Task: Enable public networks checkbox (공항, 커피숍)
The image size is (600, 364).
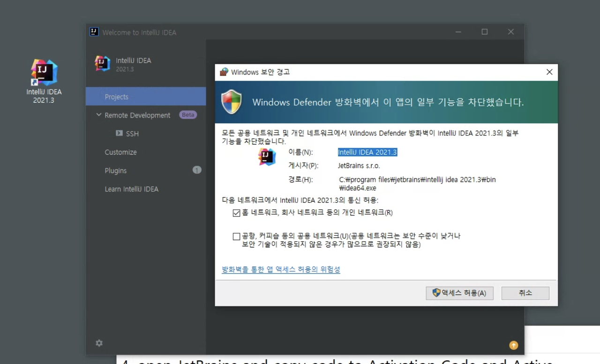Action: click(x=236, y=237)
